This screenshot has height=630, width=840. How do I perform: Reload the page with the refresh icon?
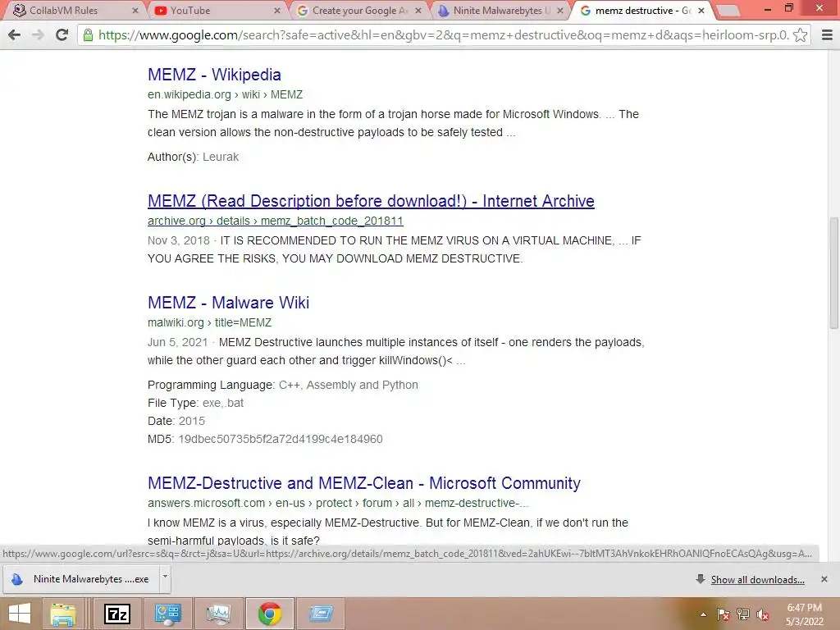(x=62, y=35)
